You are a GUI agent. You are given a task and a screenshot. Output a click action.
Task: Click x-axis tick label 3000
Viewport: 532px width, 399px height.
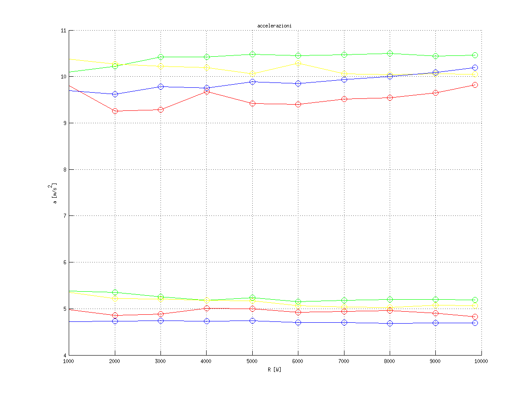[x=160, y=361]
